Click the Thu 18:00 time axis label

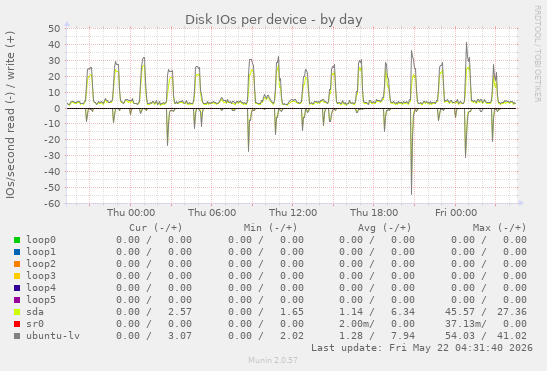coord(374,213)
